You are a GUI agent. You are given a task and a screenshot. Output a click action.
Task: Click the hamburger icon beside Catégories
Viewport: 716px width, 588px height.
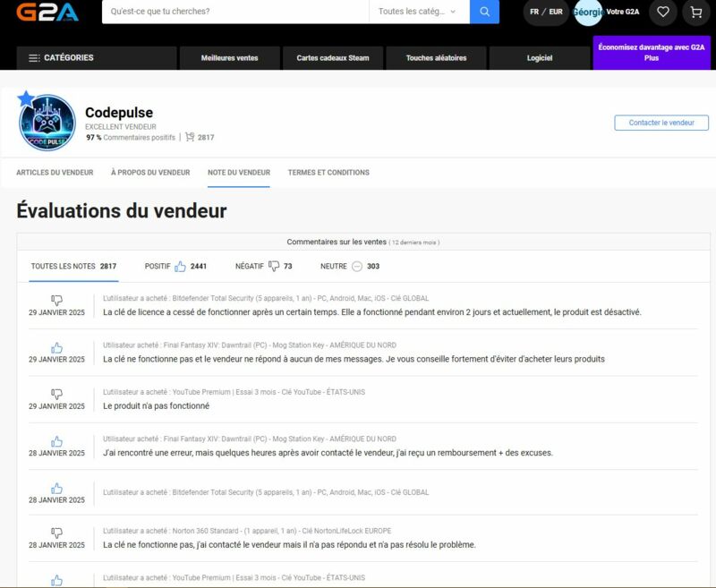coord(34,58)
